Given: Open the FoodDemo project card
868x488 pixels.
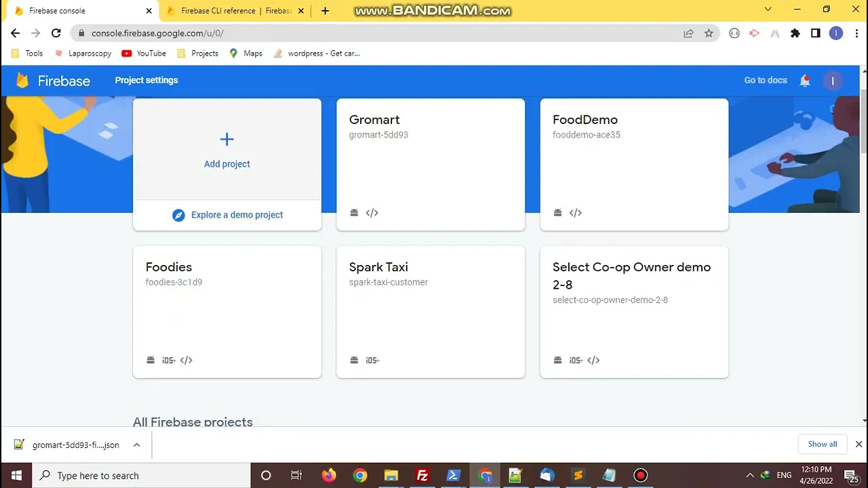Looking at the screenshot, I should 634,165.
